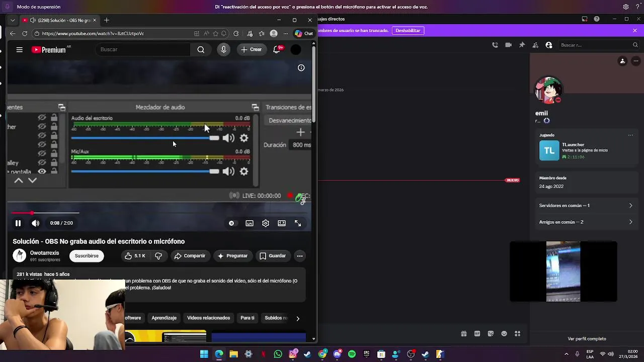This screenshot has height=362, width=644.
Task: Click the YouTube Buscar search field
Action: pyautogui.click(x=143, y=49)
